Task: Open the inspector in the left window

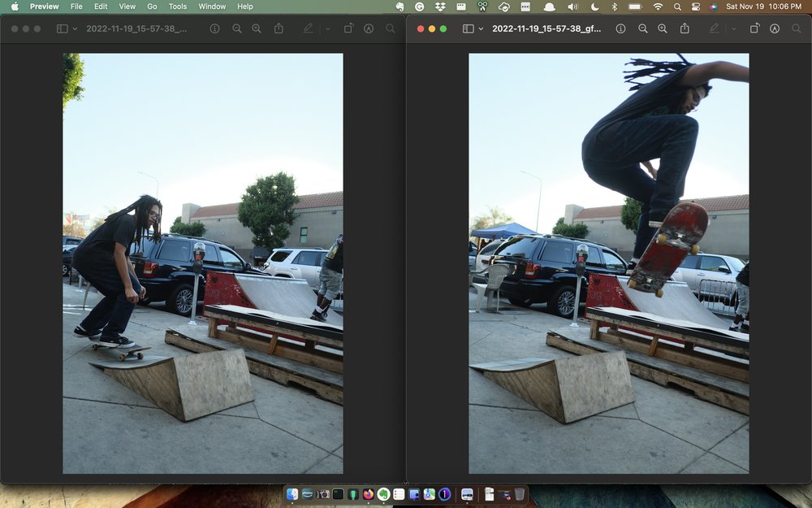Action: point(214,28)
